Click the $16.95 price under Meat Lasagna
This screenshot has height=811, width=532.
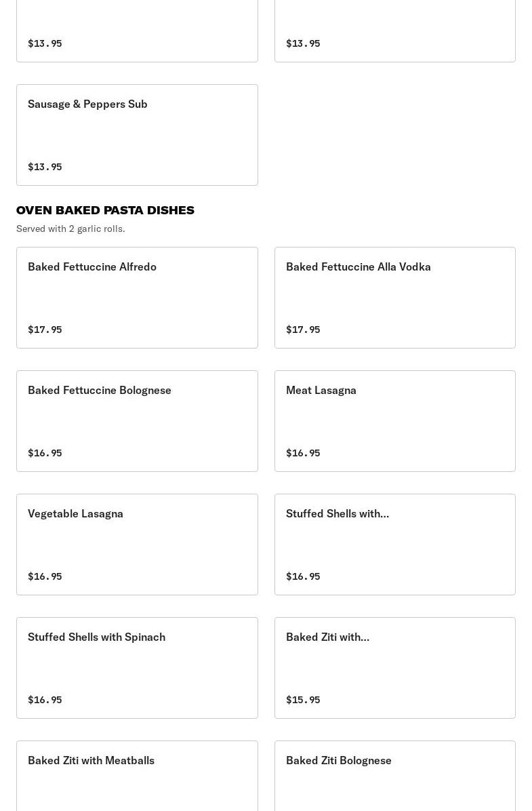click(x=303, y=453)
